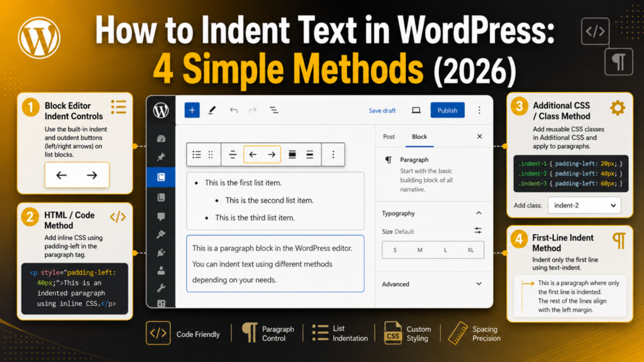Viewport: 644px width, 362px height.
Task: Click the indent right arrow in toolbar
Action: (272, 155)
